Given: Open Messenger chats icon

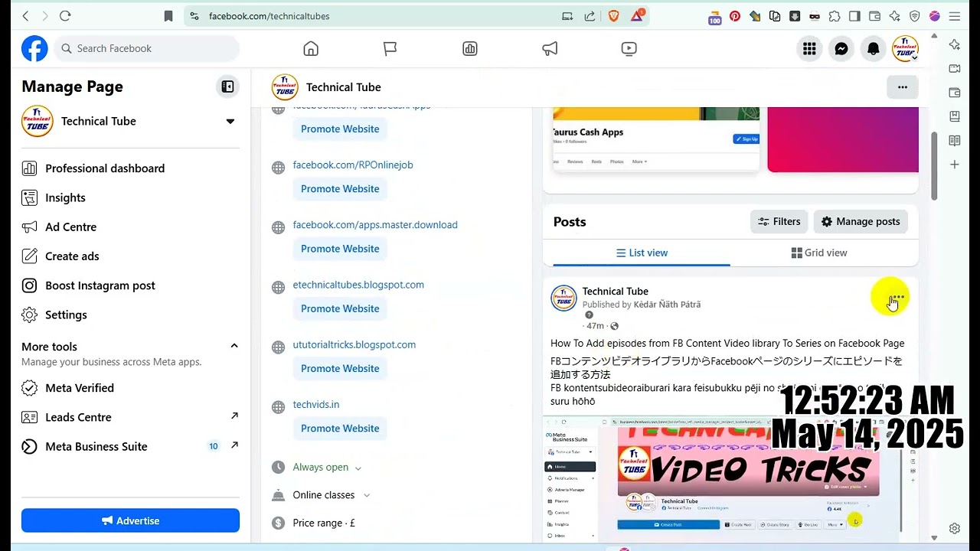Looking at the screenshot, I should pyautogui.click(x=841, y=49).
